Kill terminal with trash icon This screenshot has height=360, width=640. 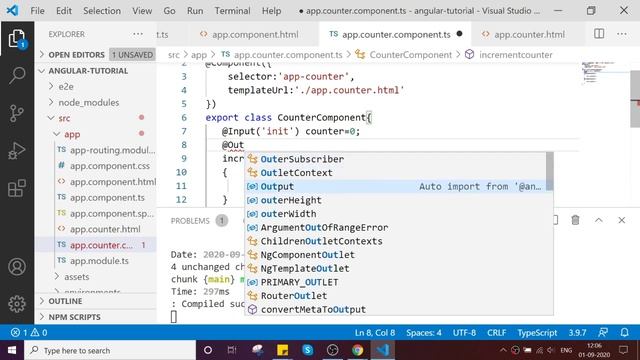pyautogui.click(x=575, y=220)
